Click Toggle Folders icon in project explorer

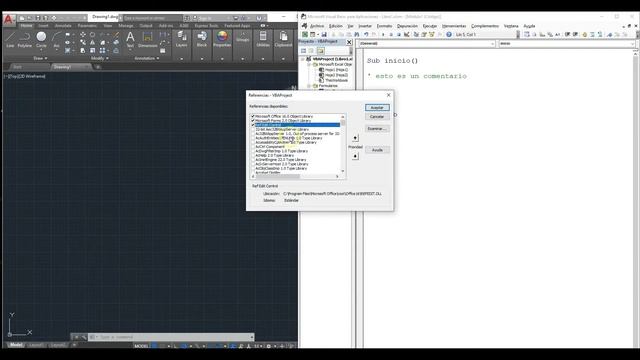tap(321, 51)
